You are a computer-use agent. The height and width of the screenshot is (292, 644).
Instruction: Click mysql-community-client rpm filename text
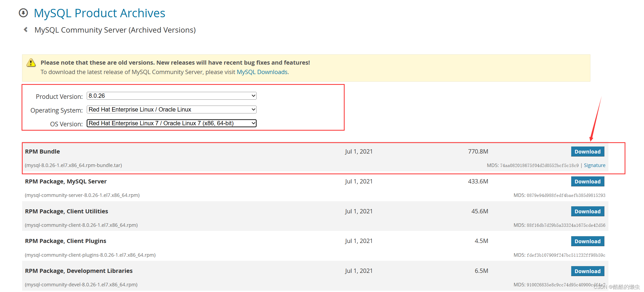click(x=81, y=225)
